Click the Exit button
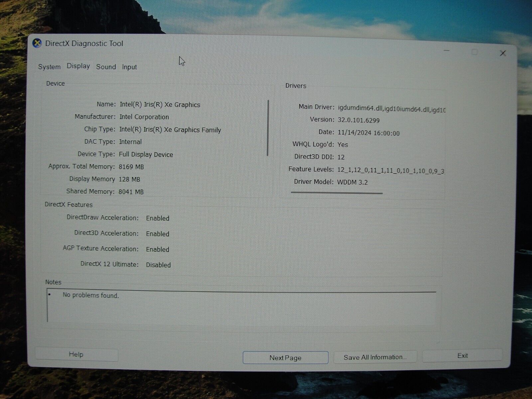This screenshot has height=399, width=532. (x=463, y=356)
